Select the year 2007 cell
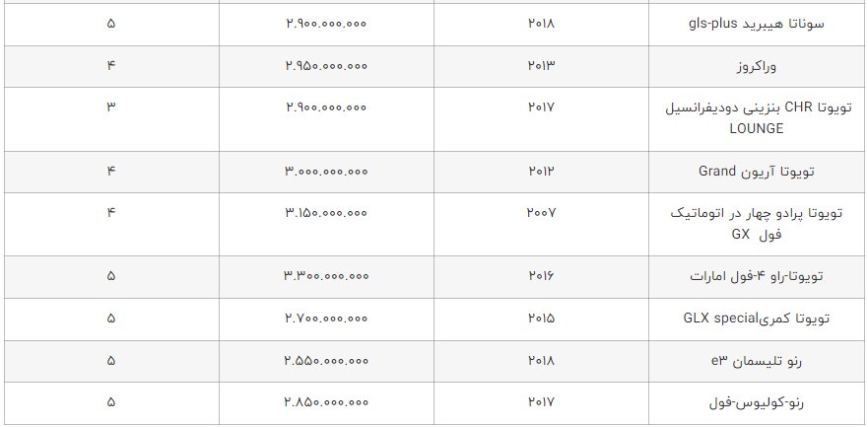Viewport: 868px width, 427px height. tap(542, 213)
